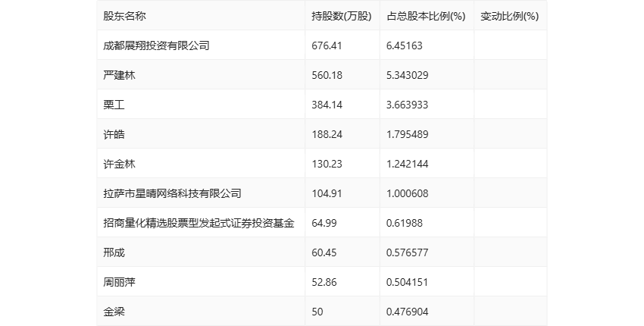Click holding value 676.41
The image size is (644, 326).
coord(327,45)
